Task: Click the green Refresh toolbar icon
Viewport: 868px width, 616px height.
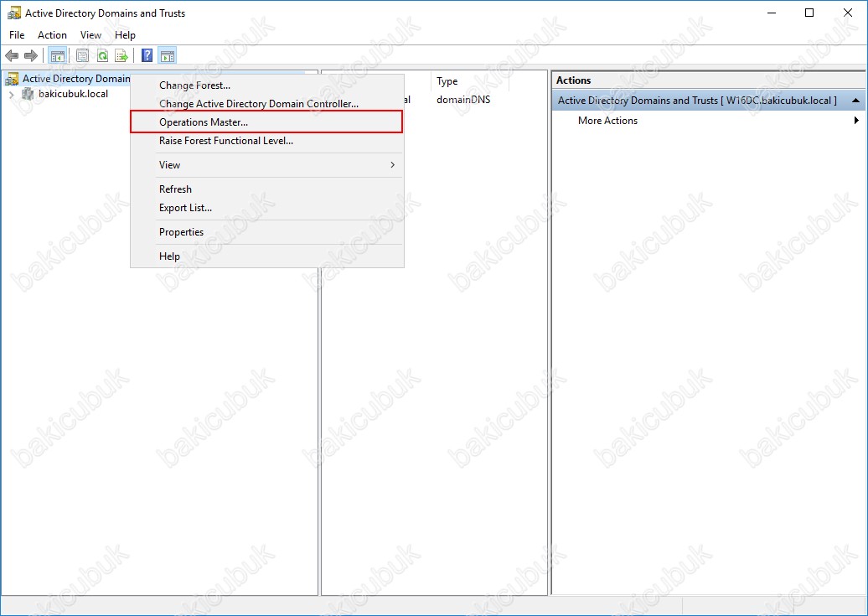Action: [102, 55]
